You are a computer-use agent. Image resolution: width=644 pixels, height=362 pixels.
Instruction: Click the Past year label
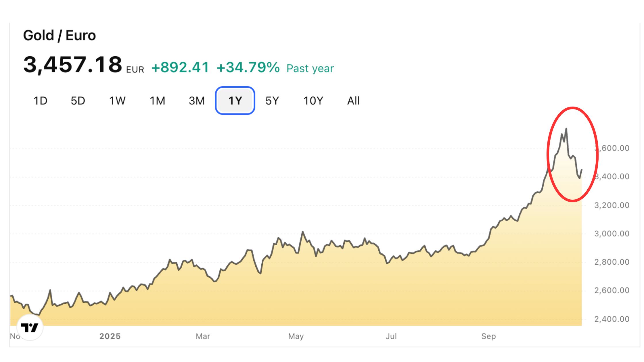pos(310,68)
